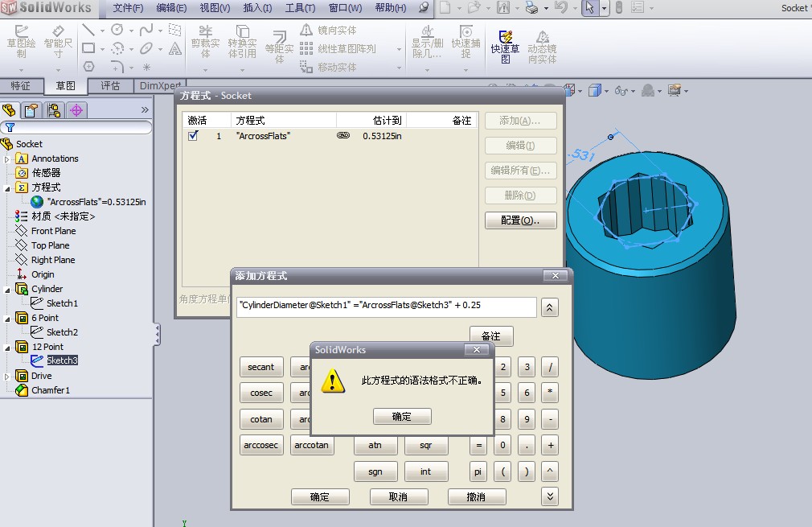This screenshot has height=527, width=812.
Task: Click Mirror Entities (镜向实体)
Action: pyautogui.click(x=328, y=30)
